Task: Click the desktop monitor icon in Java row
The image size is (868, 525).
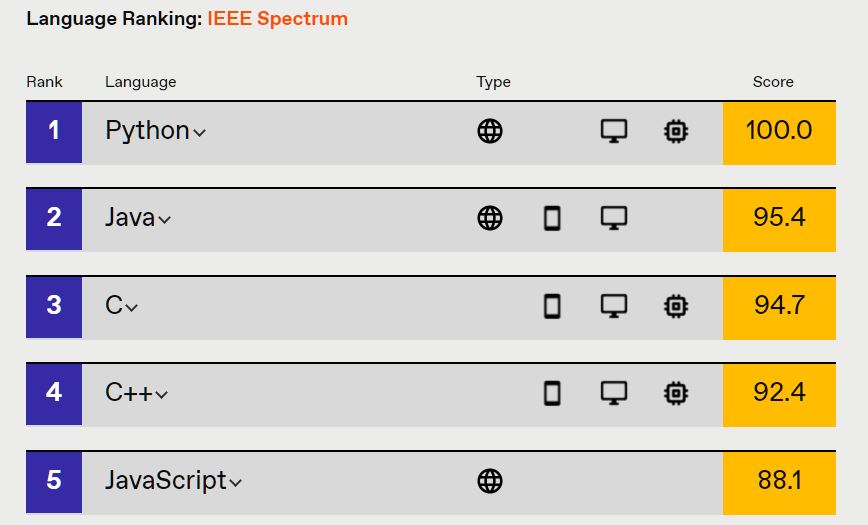Action: [x=614, y=218]
